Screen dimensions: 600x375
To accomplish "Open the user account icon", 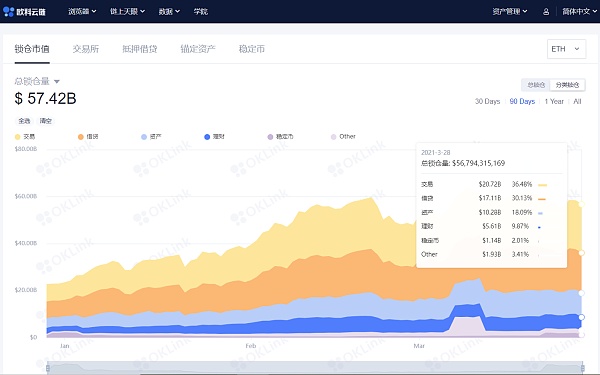I will tap(546, 12).
